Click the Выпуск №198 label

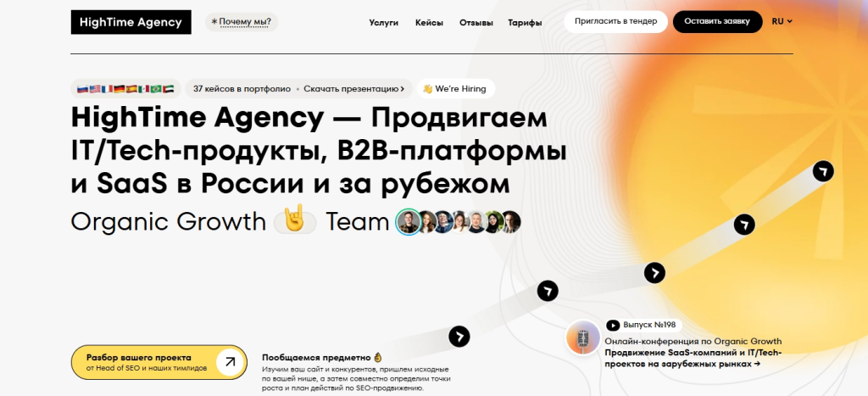pyautogui.click(x=649, y=325)
